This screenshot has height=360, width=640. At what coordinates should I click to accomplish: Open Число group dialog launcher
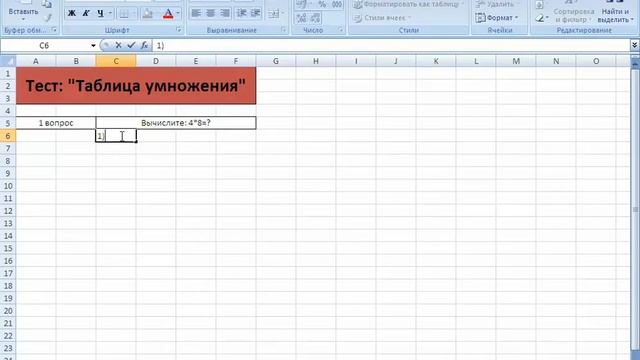point(340,30)
